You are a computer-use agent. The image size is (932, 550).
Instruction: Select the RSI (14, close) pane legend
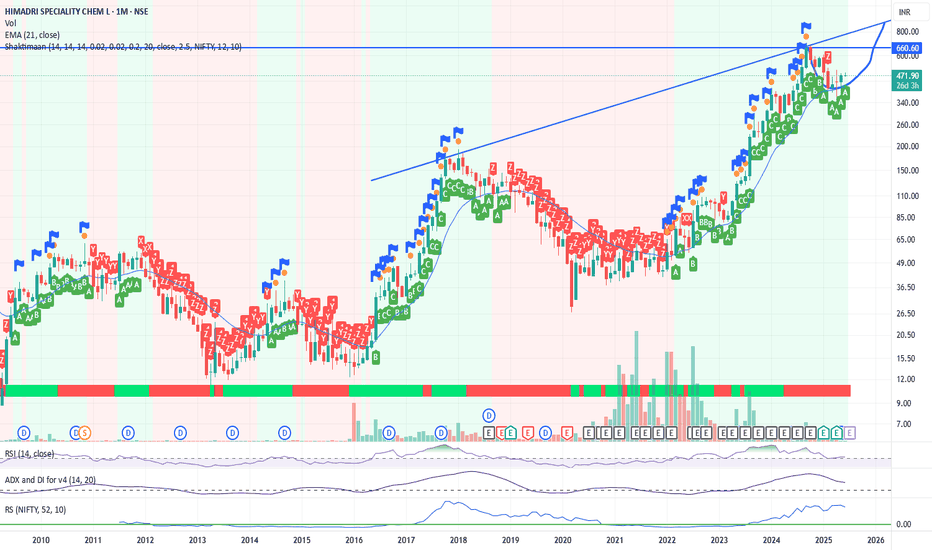tap(29, 454)
